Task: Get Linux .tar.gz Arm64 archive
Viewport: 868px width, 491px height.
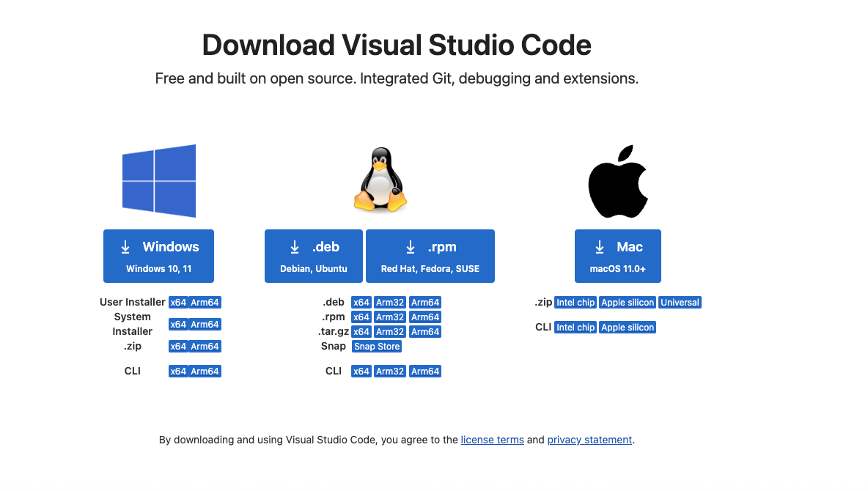Action: coord(425,331)
